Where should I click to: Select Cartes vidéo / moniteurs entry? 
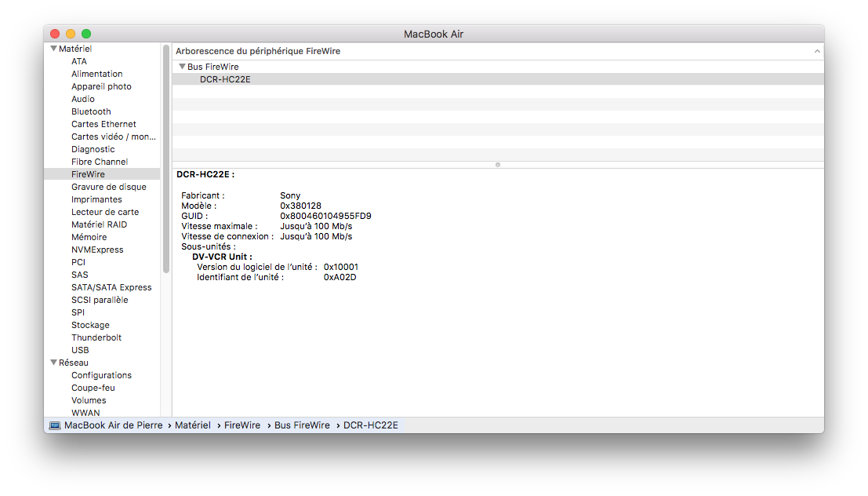(114, 137)
